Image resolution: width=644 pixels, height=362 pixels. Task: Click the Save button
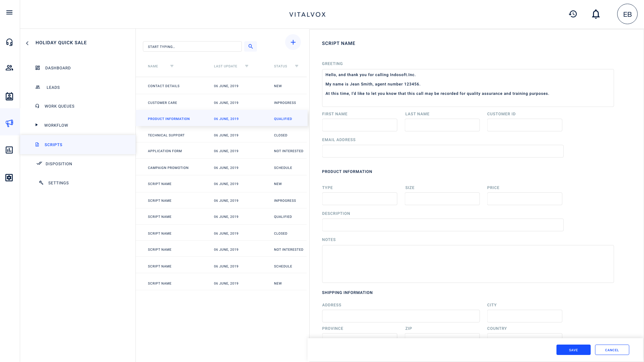[x=573, y=350]
